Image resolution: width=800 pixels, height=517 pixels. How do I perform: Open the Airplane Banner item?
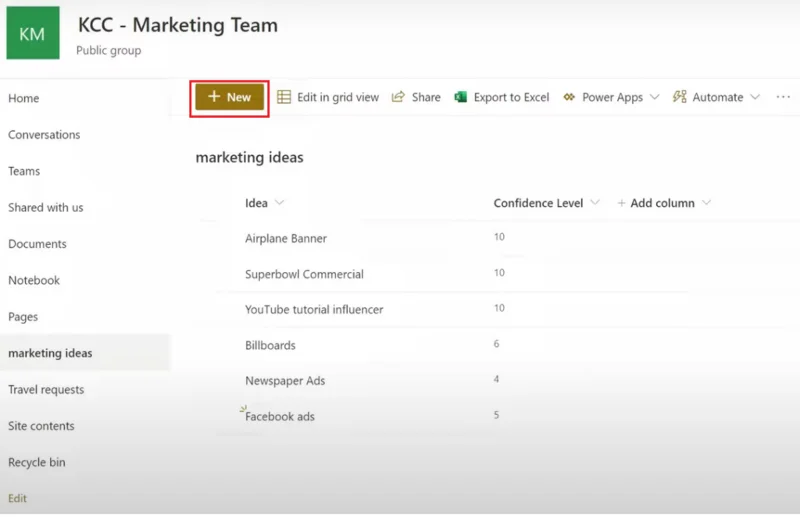[x=286, y=238]
